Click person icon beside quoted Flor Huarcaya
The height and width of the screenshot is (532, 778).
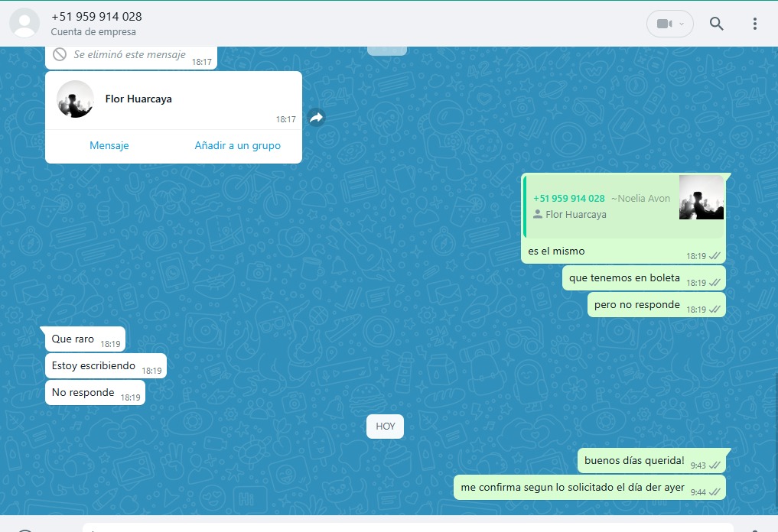coord(537,215)
